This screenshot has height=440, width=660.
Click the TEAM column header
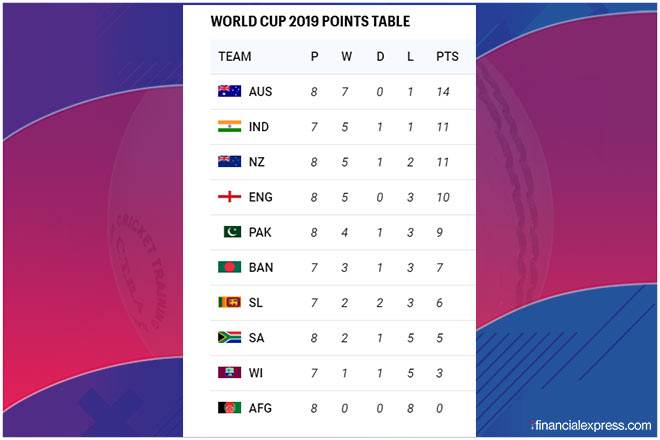(x=235, y=57)
